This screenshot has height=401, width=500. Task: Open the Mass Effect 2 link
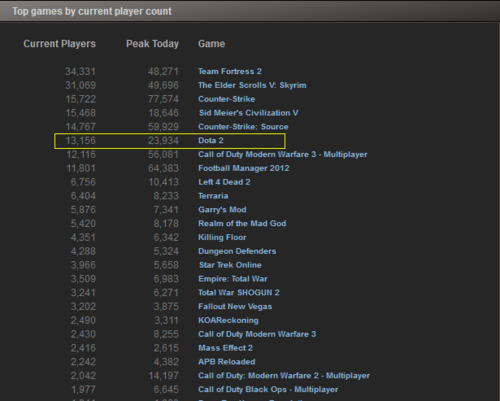click(x=225, y=348)
